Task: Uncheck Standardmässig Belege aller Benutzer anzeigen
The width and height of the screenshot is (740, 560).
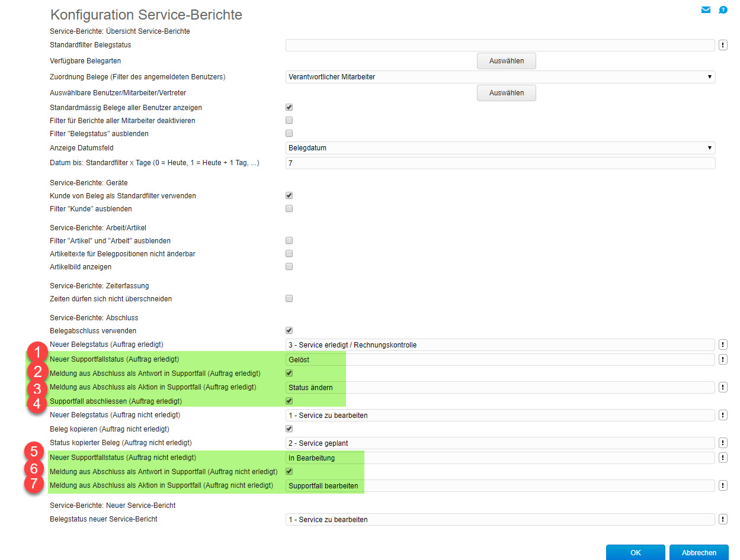Action: pyautogui.click(x=289, y=107)
